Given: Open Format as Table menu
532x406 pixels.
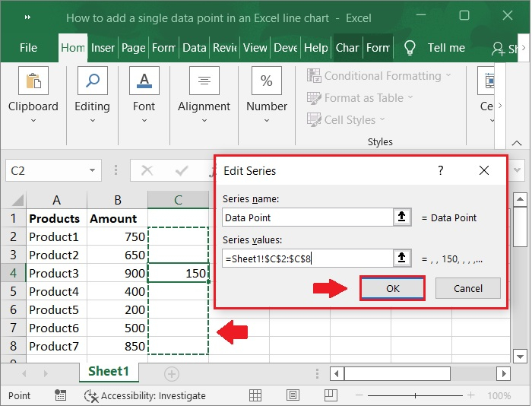Looking at the screenshot, I should [x=360, y=98].
